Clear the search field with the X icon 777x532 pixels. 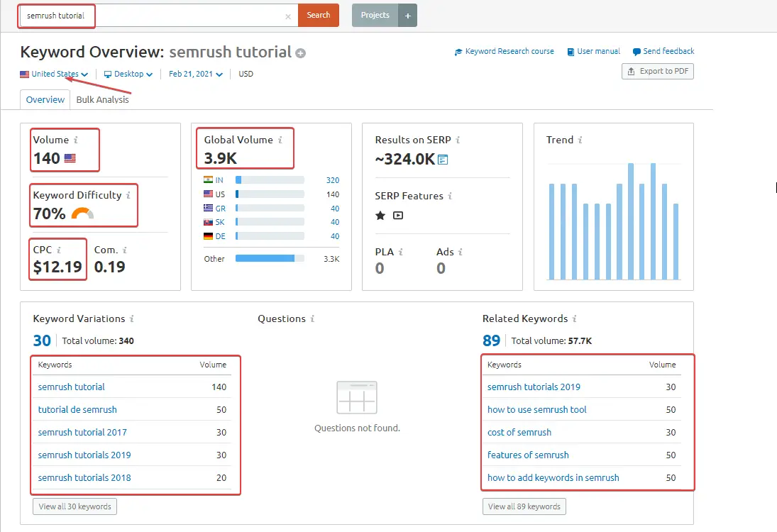tap(288, 16)
